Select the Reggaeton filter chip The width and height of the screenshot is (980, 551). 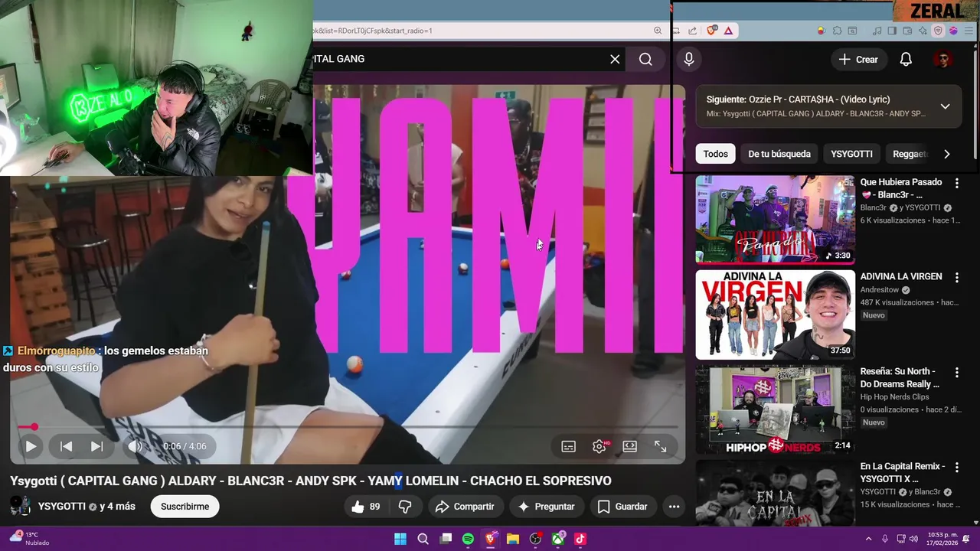pyautogui.click(x=910, y=154)
